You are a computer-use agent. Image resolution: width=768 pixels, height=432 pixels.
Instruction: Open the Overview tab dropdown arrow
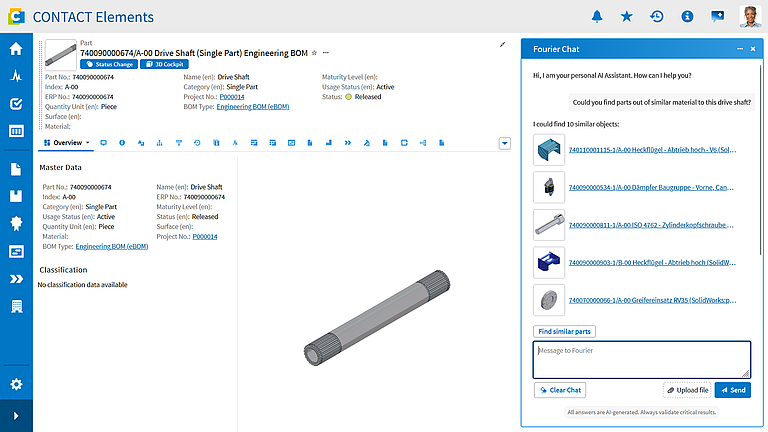tap(88, 143)
